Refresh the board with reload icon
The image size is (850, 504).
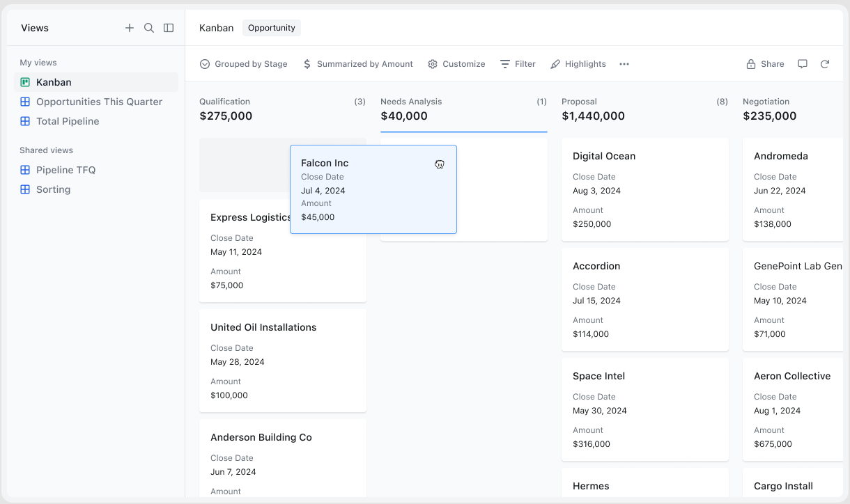click(x=825, y=64)
